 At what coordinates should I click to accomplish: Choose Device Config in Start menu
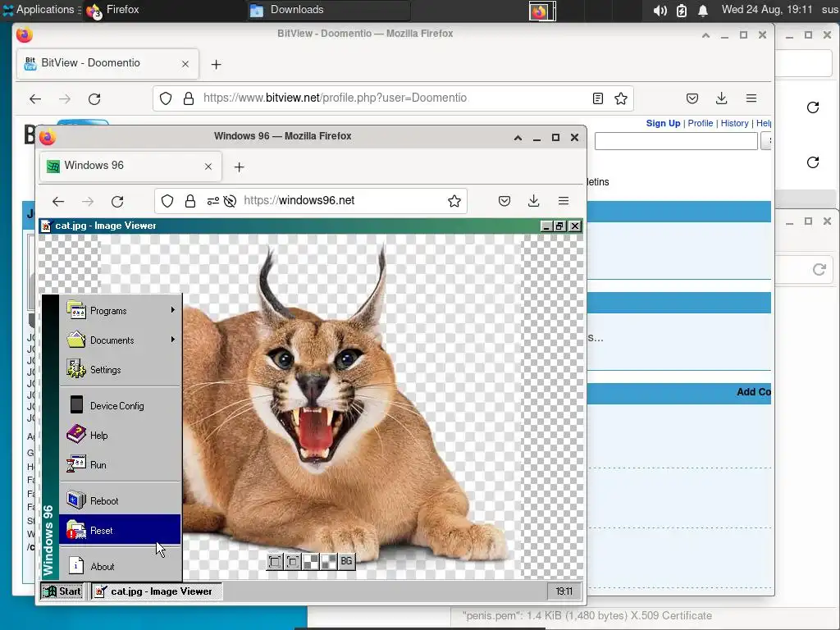coord(120,405)
